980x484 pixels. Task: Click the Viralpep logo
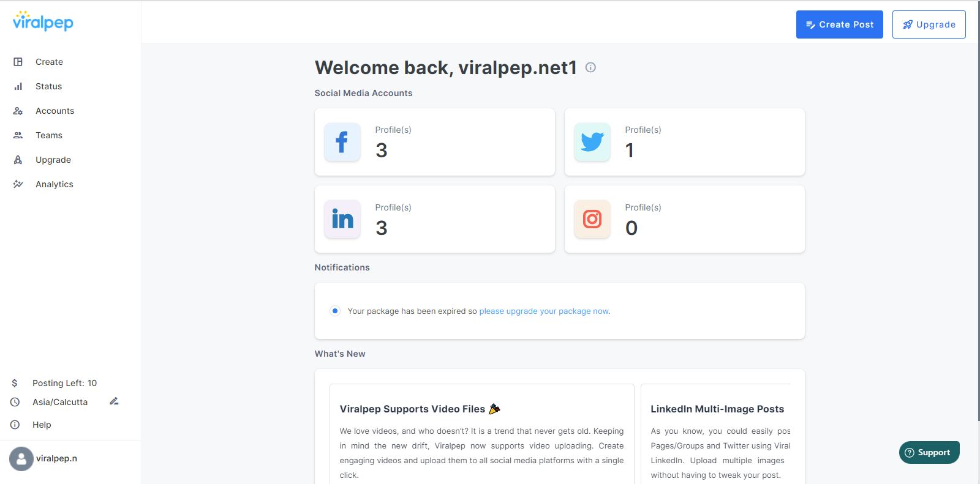pyautogui.click(x=43, y=21)
